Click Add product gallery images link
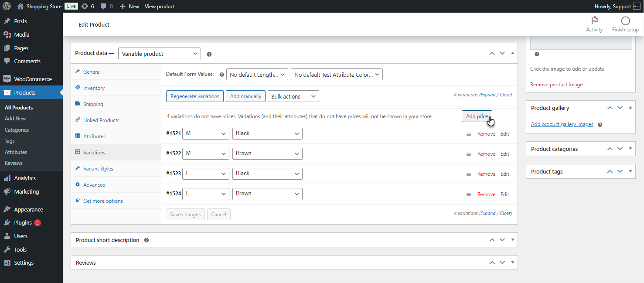This screenshot has width=644, height=283. coord(562,124)
